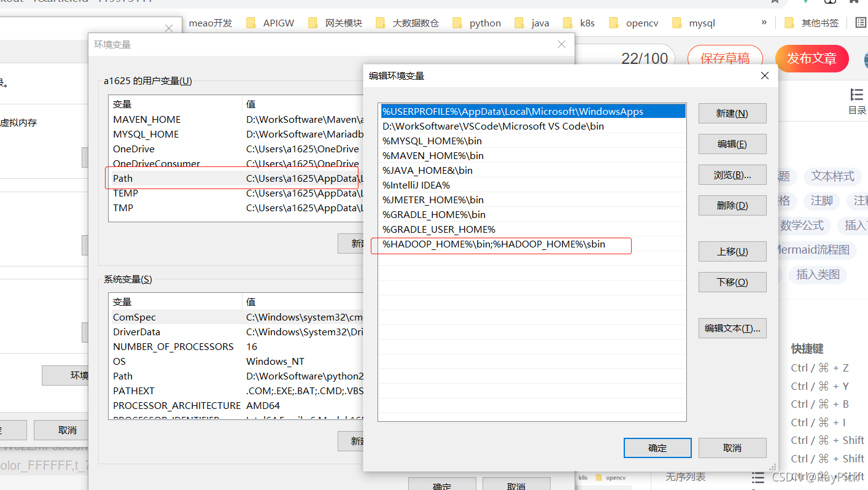The height and width of the screenshot is (490, 868).
Task: Select the OS system variable row
Action: coord(236,362)
